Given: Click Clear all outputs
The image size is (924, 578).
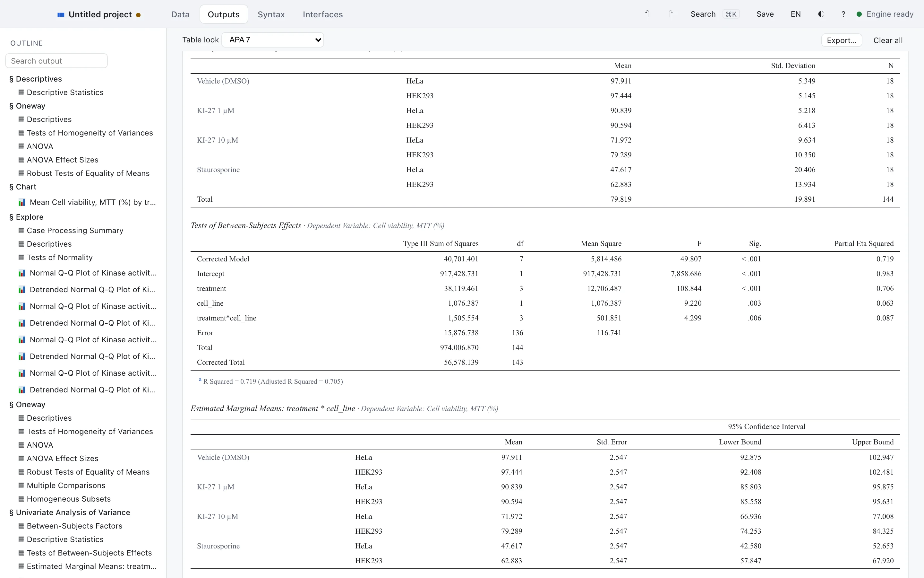Looking at the screenshot, I should pos(888,40).
